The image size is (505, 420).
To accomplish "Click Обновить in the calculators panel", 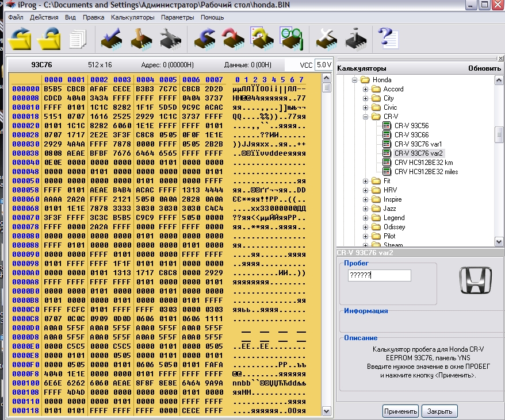I will (485, 68).
